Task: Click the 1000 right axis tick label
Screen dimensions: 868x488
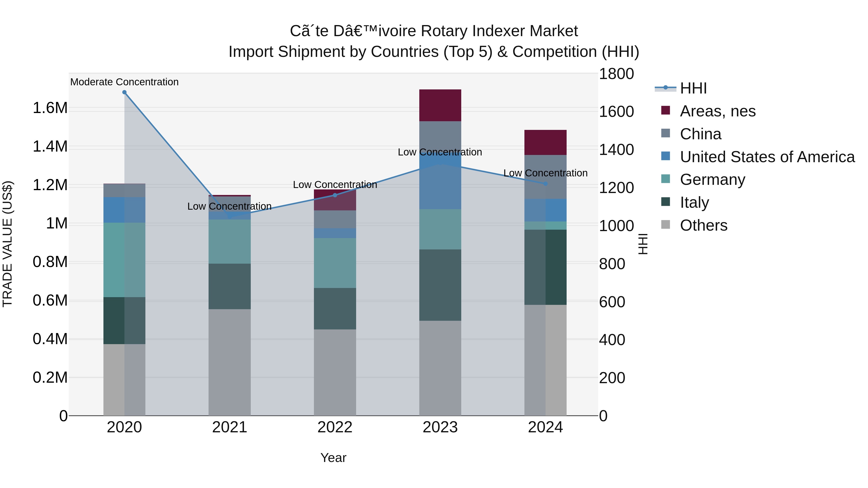Action: click(617, 226)
